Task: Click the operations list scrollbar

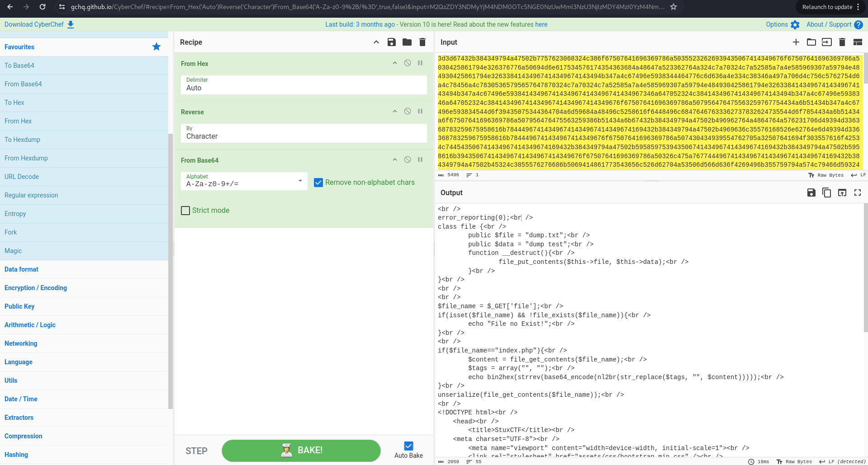Action: 171,271
